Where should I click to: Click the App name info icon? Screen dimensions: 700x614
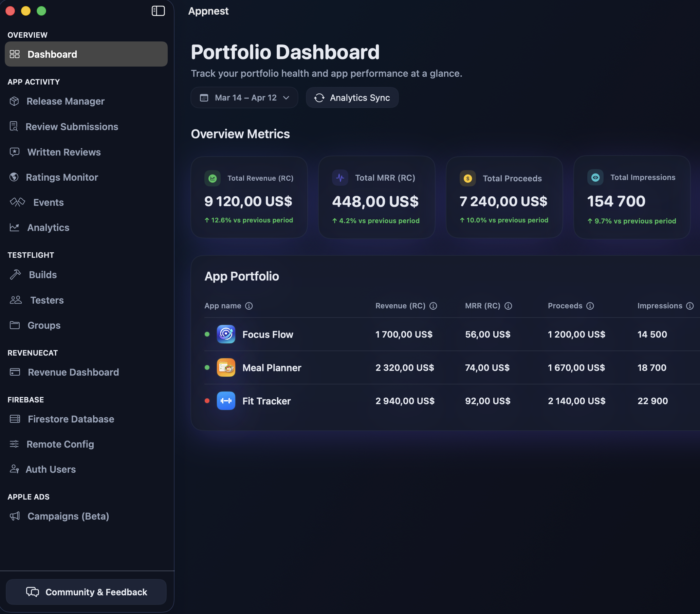[x=249, y=306]
